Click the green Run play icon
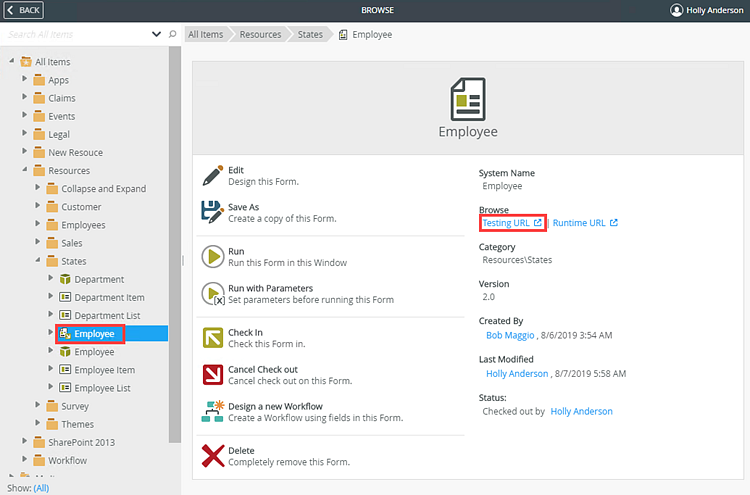Image resolution: width=750 pixels, height=495 pixels. pyautogui.click(x=212, y=257)
